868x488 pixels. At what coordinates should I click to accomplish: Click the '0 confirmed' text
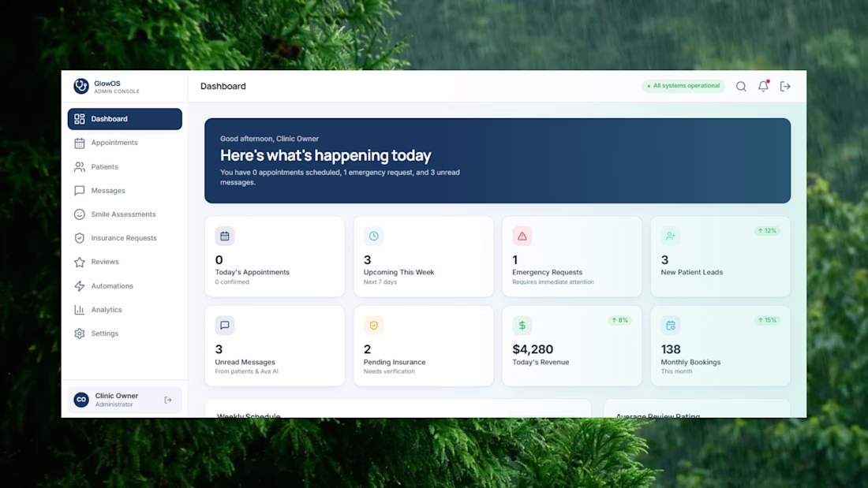[x=232, y=282]
